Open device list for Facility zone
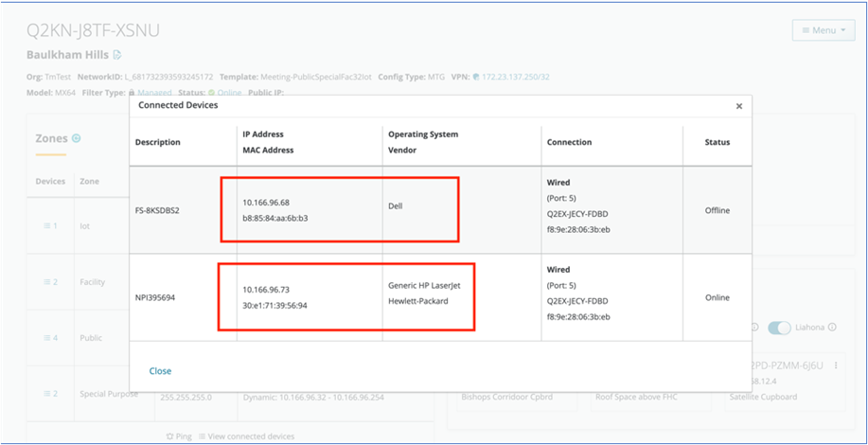This screenshot has width=868, height=445. (50, 282)
